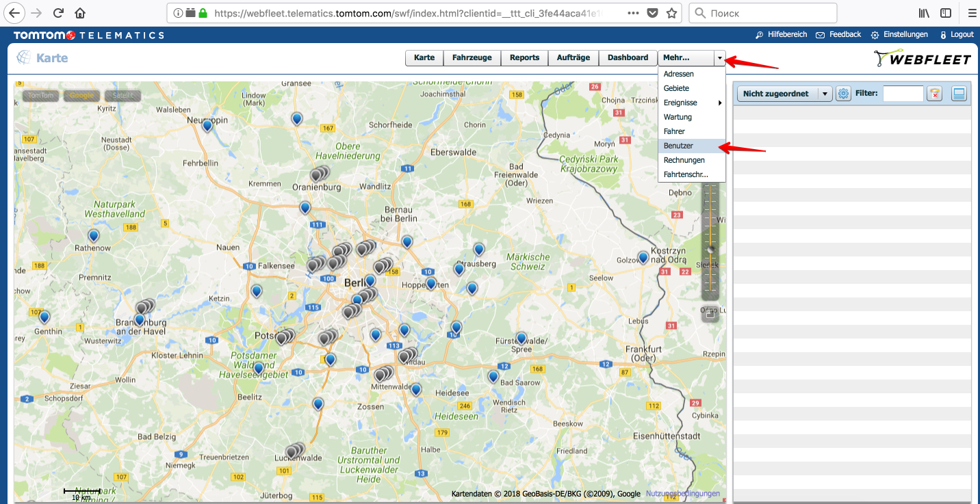The height and width of the screenshot is (504, 980).
Task: Click the vehicle marker at Neuruppin
Action: [x=207, y=125]
